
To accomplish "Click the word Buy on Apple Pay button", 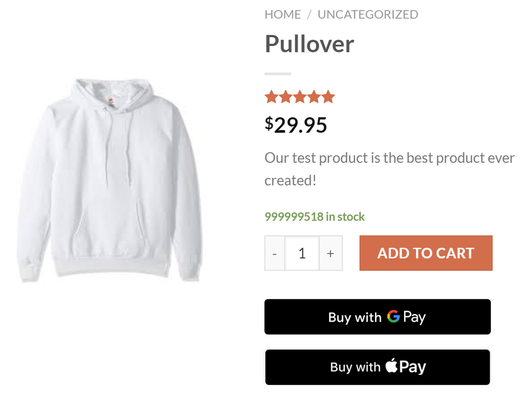I will coord(341,367).
